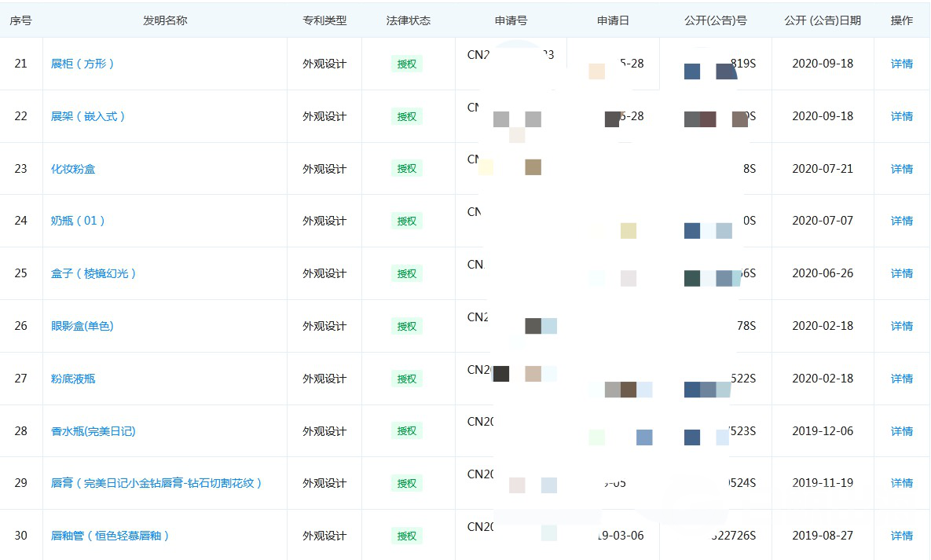Open 详情 for row 26
The image size is (931, 560).
[x=901, y=326]
